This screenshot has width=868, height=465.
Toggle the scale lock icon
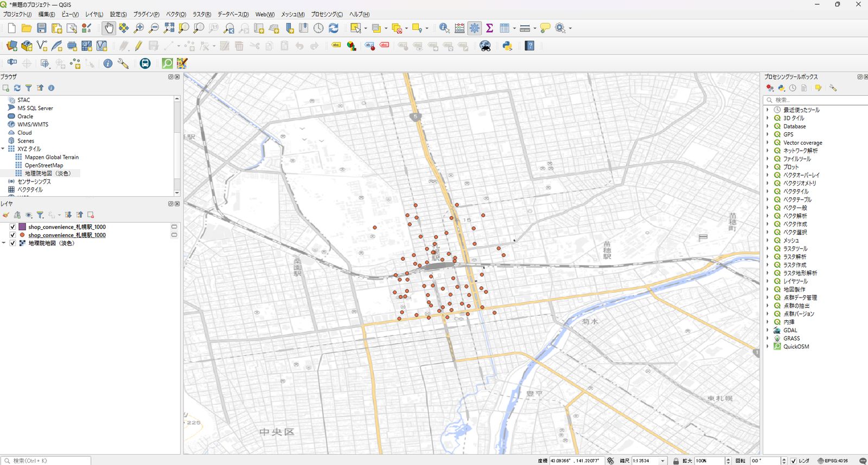pos(675,461)
